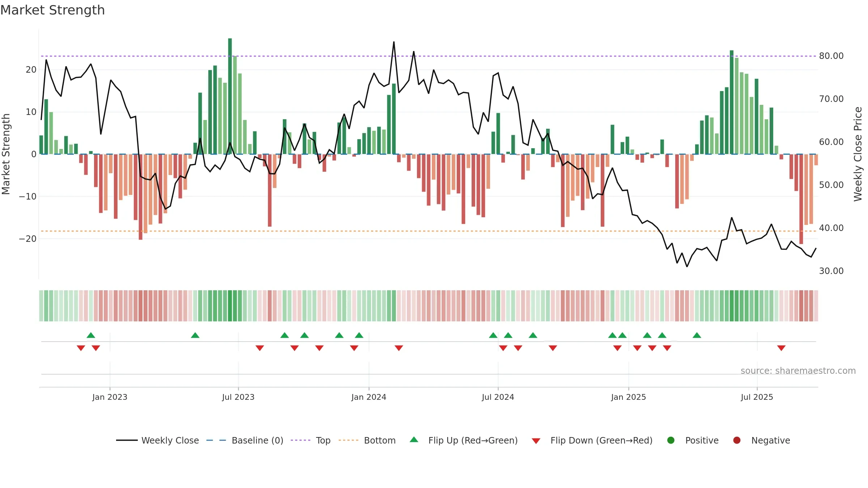
Task: Click the Jan 2023 axis label
Action: pos(110,397)
